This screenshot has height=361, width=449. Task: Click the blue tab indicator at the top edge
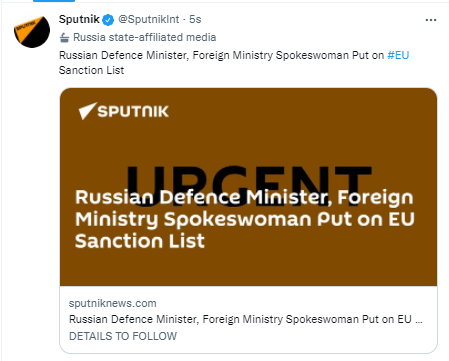(x=54, y=1)
